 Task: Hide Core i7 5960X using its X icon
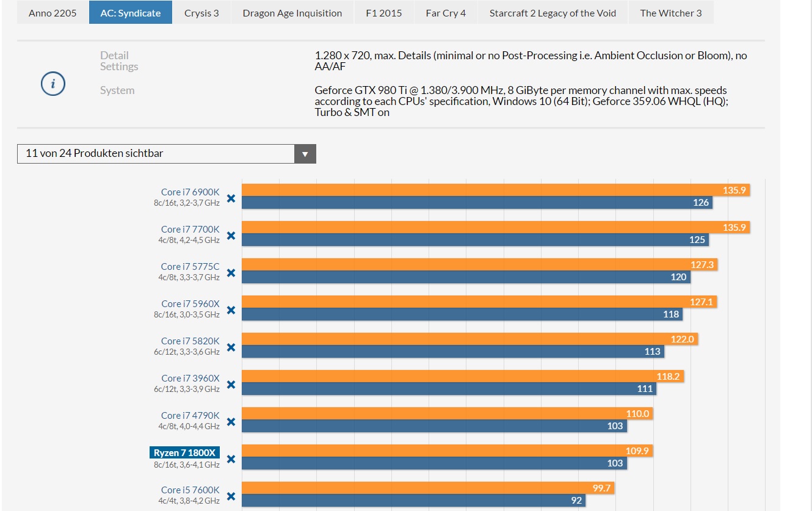coord(231,310)
